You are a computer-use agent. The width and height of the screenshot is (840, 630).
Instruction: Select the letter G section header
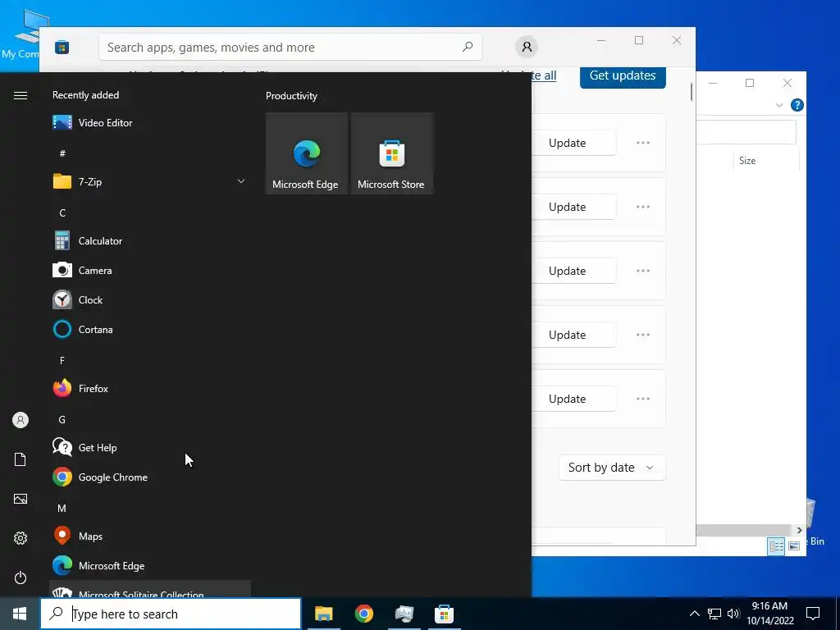click(62, 419)
